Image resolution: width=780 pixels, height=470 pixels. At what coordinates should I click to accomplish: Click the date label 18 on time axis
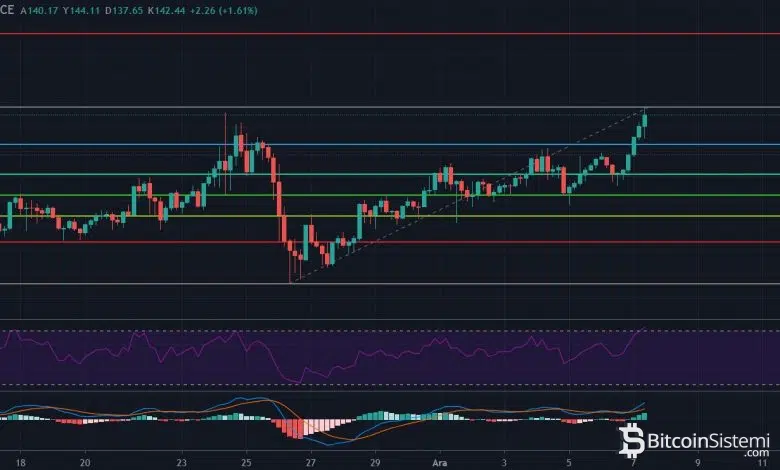22,464
